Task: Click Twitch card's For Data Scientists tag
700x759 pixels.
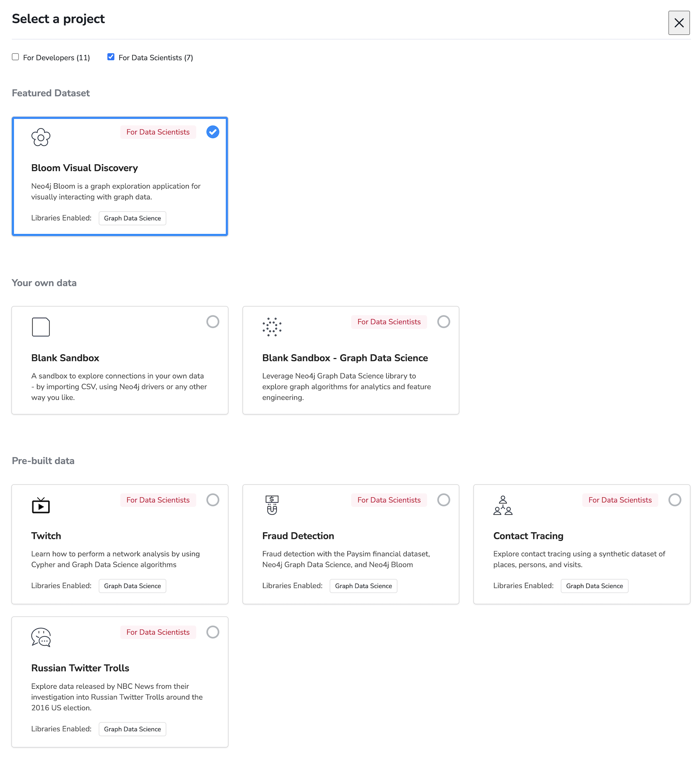Action: (158, 500)
